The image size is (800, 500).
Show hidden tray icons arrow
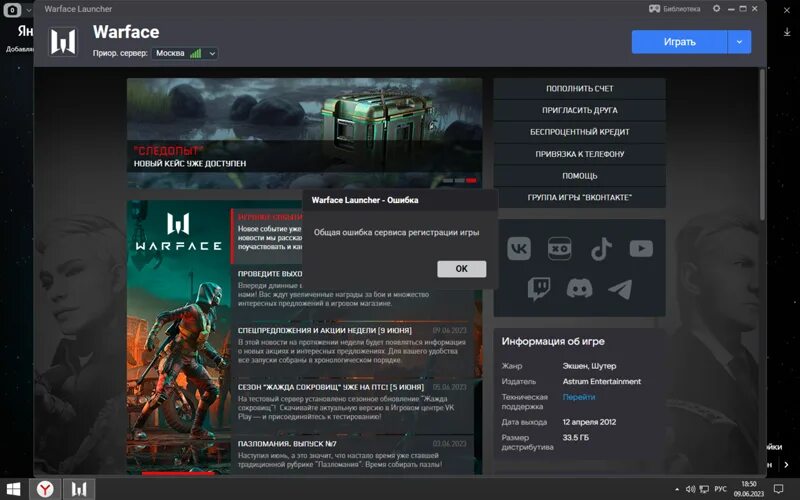[x=677, y=489]
